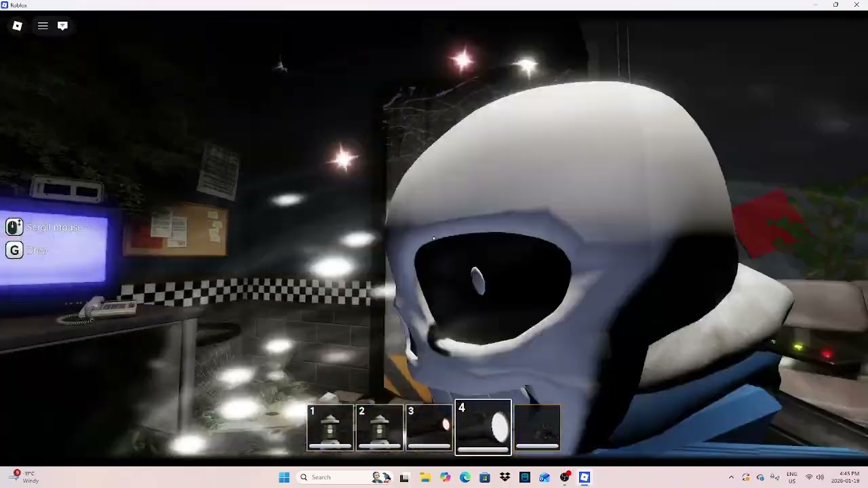Open the OneDrive cloud tray icon

click(760, 477)
